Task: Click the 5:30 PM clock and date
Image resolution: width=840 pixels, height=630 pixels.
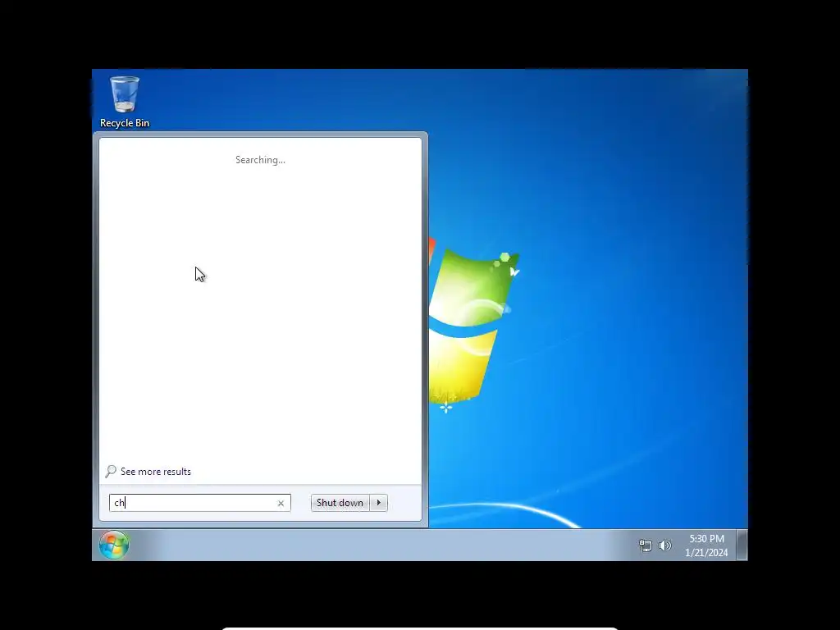Action: (x=706, y=546)
